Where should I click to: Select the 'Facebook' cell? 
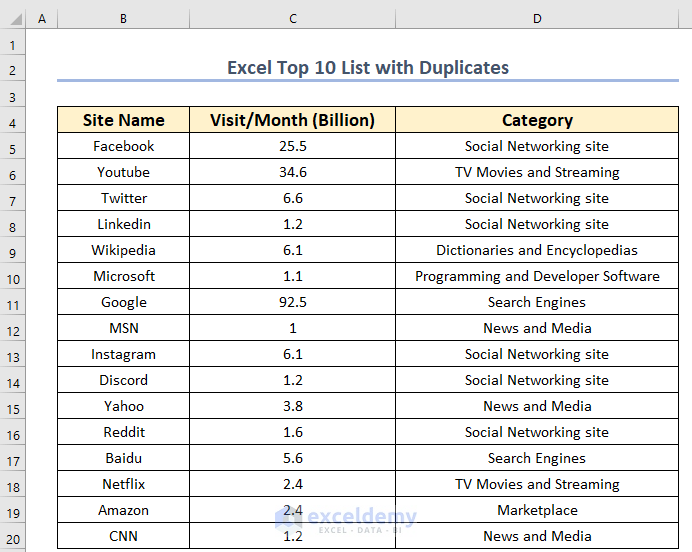[x=124, y=146]
